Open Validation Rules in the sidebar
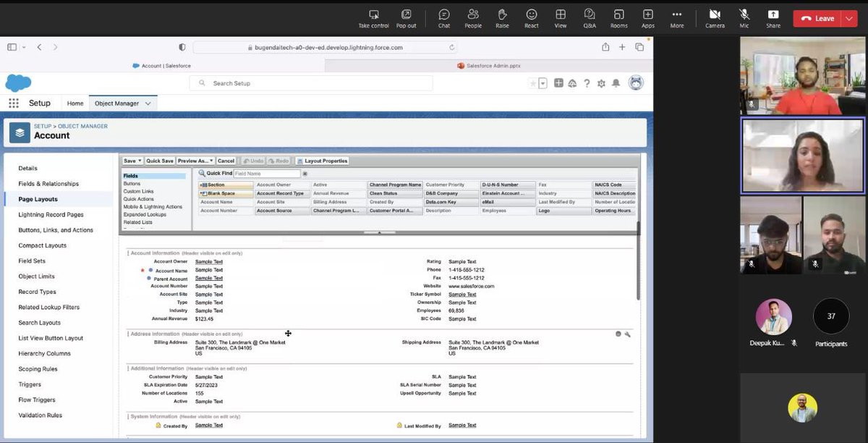The image size is (868, 443). coord(41,415)
